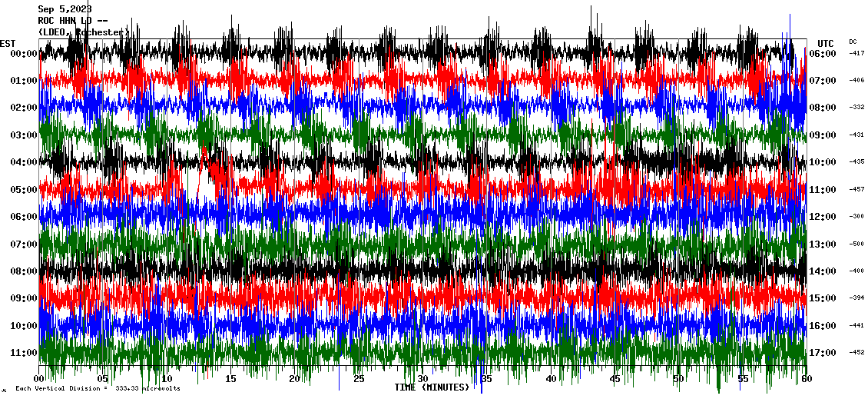Click the 60 minute x-axis tick label
Image resolution: width=868 pixels, height=399 pixels.
coord(806,379)
